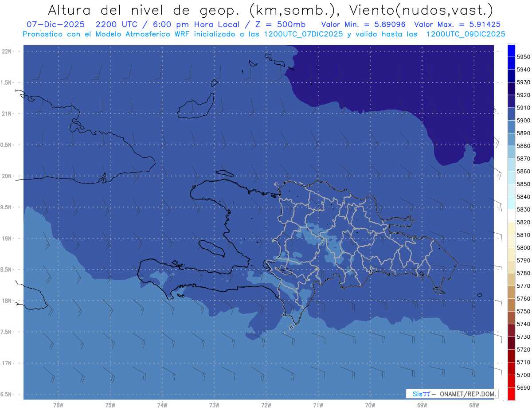Click the '68W' longitude axis label
Viewport: 532px width, 411px height.
coord(474,405)
